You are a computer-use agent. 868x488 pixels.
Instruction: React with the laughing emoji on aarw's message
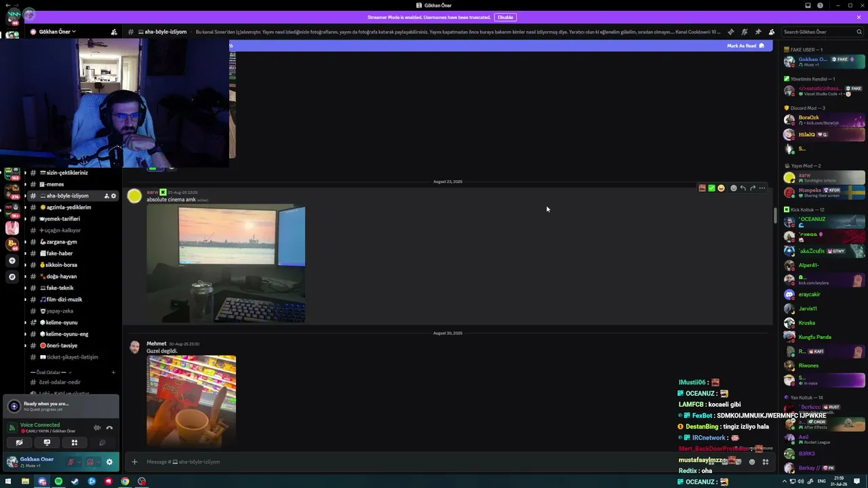tap(721, 188)
